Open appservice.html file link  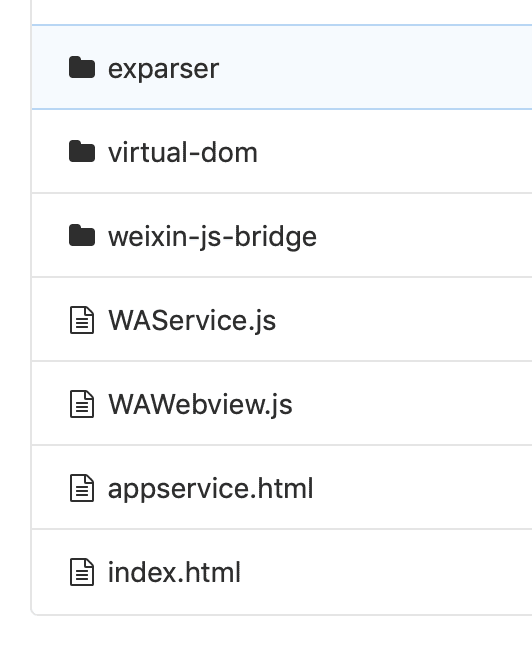pyautogui.click(x=210, y=489)
